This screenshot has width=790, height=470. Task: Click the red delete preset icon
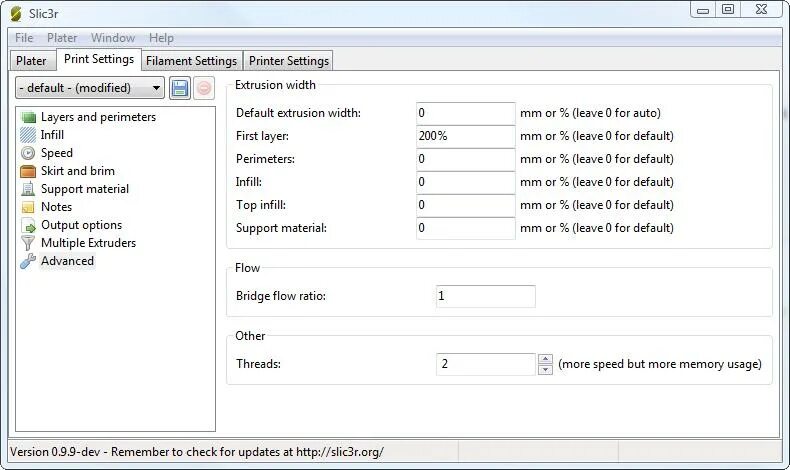tap(204, 88)
